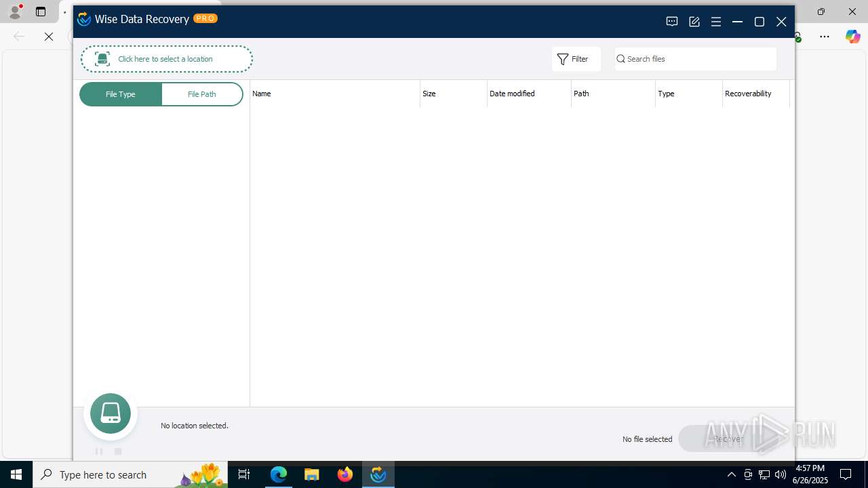Maximize the Wise Data Recovery window
The image size is (868, 488).
(x=759, y=22)
